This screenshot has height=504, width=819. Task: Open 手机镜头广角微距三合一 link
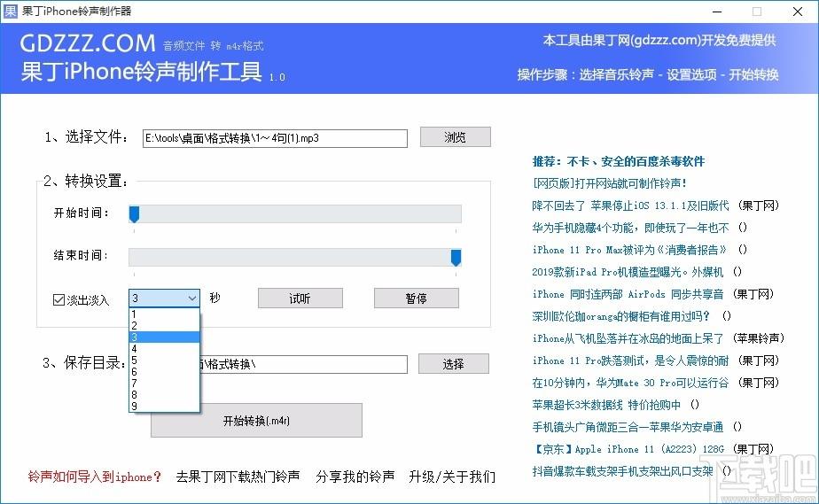pyautogui.click(x=628, y=427)
